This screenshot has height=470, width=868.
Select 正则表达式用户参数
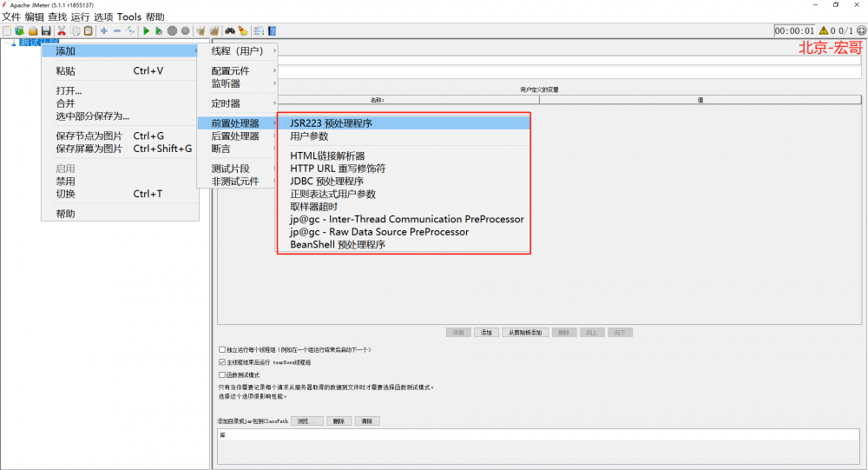tap(404, 194)
